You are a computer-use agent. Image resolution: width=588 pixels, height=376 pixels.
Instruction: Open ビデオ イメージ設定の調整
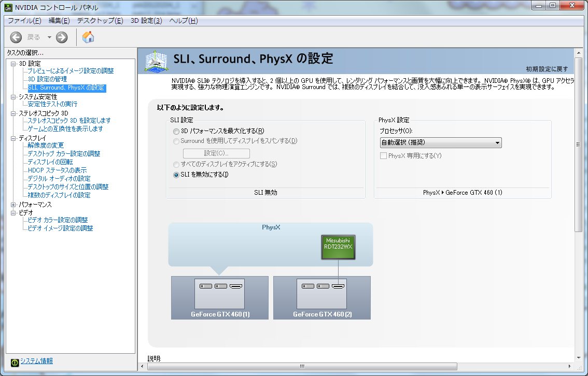[60, 228]
